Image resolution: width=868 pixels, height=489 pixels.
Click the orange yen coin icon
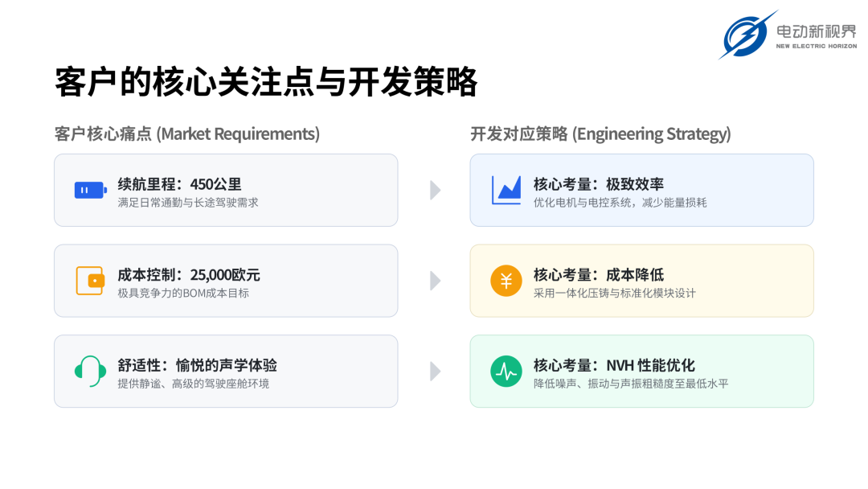click(x=506, y=281)
